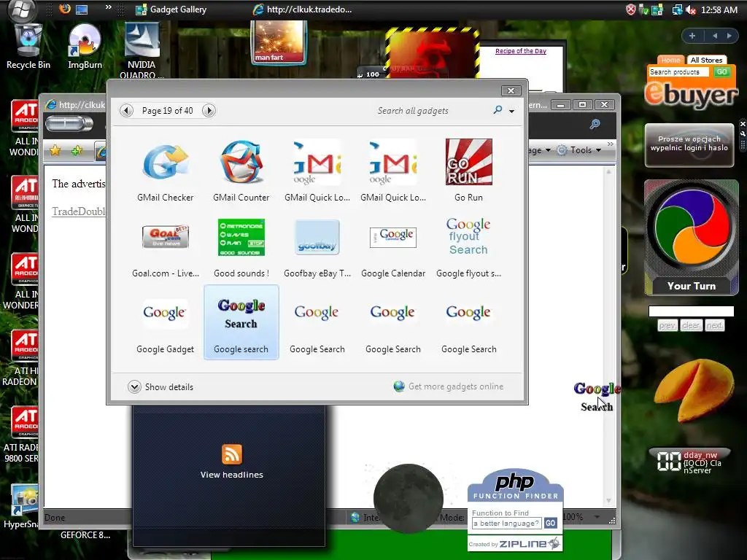Click the red security shield tray icon
The height and width of the screenshot is (560, 747).
pyautogui.click(x=631, y=9)
